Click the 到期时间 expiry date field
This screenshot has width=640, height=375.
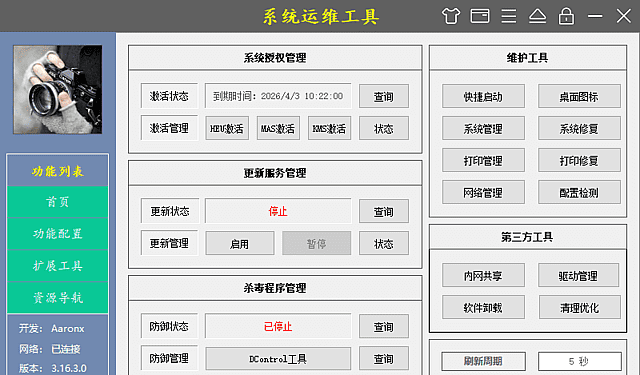[x=278, y=96]
